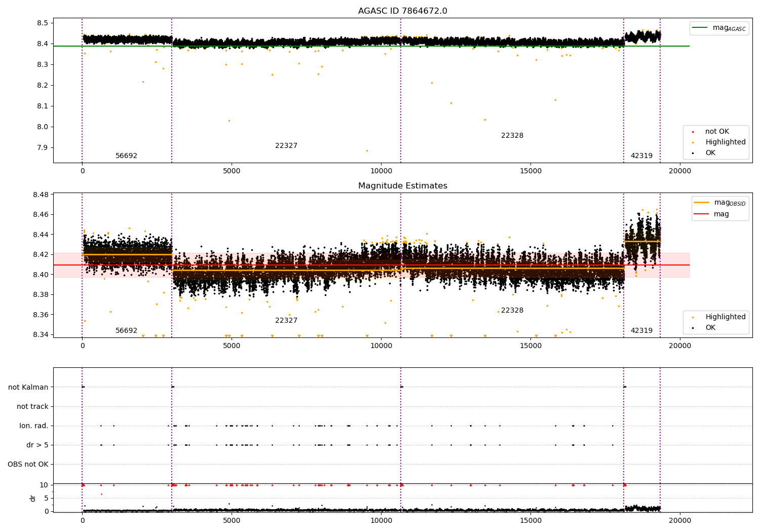Click the 8.5 tick on the top plot
This screenshot has height=532, width=760.
click(x=42, y=23)
